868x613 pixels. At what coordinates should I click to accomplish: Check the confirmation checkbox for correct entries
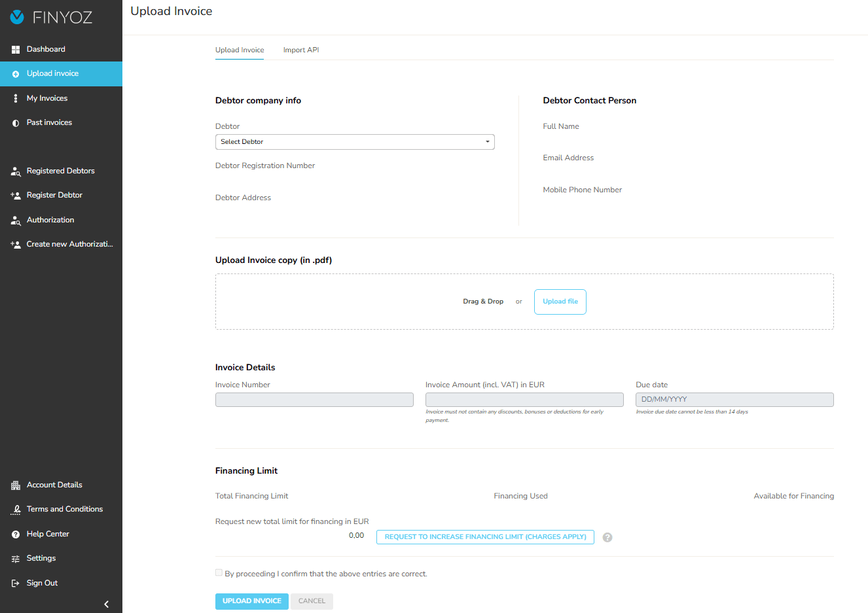click(219, 572)
